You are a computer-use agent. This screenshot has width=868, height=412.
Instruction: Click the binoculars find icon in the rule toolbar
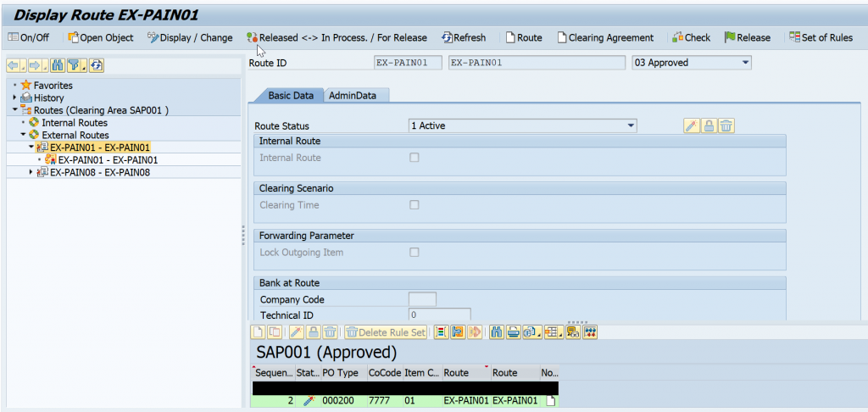[497, 331]
